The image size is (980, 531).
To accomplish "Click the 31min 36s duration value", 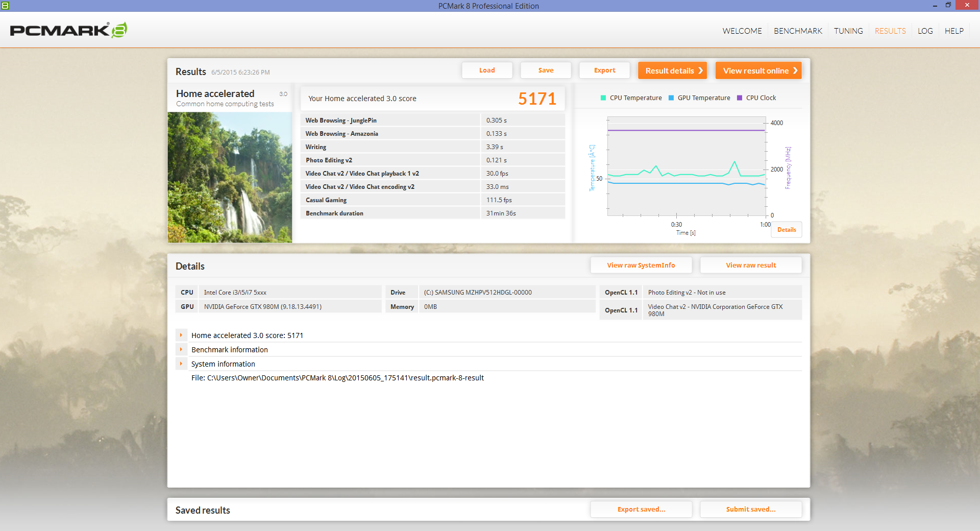I will (501, 213).
